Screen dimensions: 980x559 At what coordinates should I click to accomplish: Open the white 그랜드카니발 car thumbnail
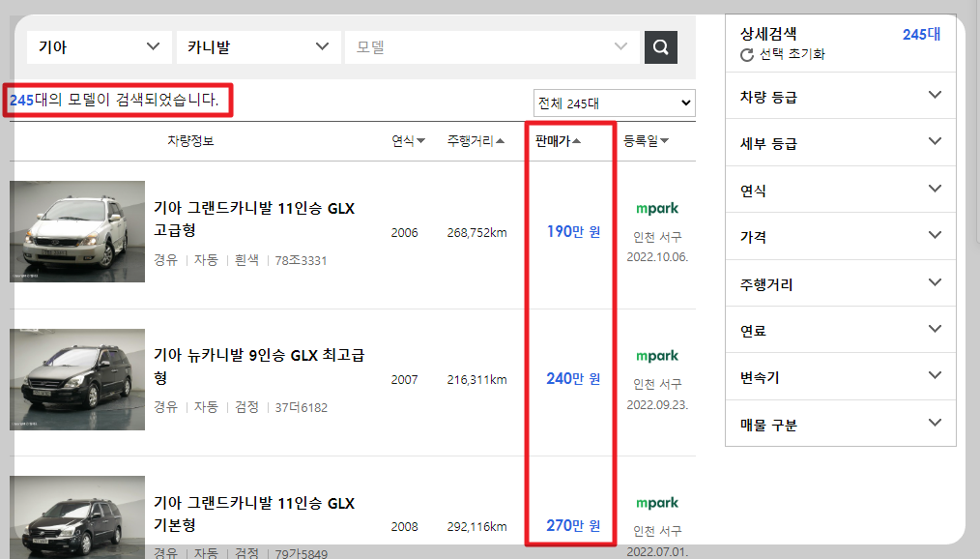click(x=77, y=231)
